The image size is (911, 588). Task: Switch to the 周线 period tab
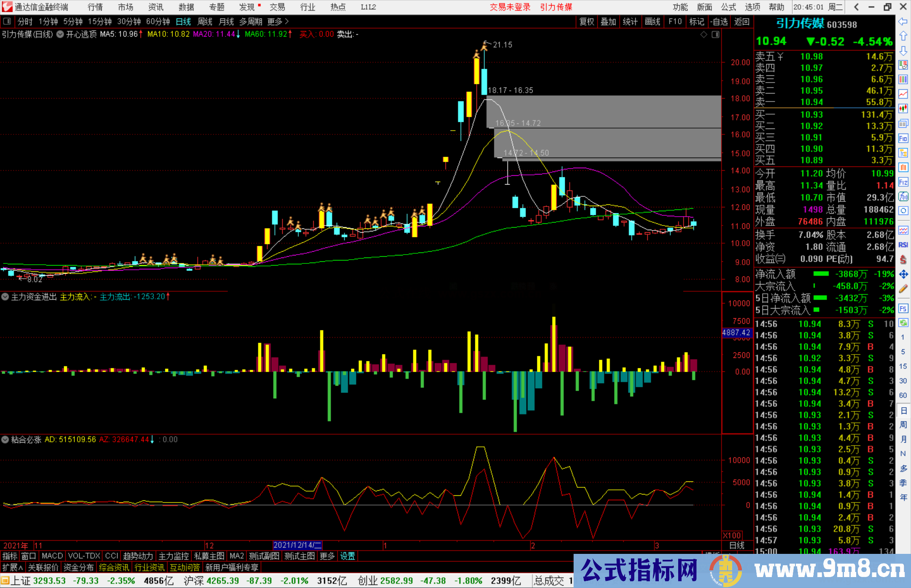(x=205, y=21)
